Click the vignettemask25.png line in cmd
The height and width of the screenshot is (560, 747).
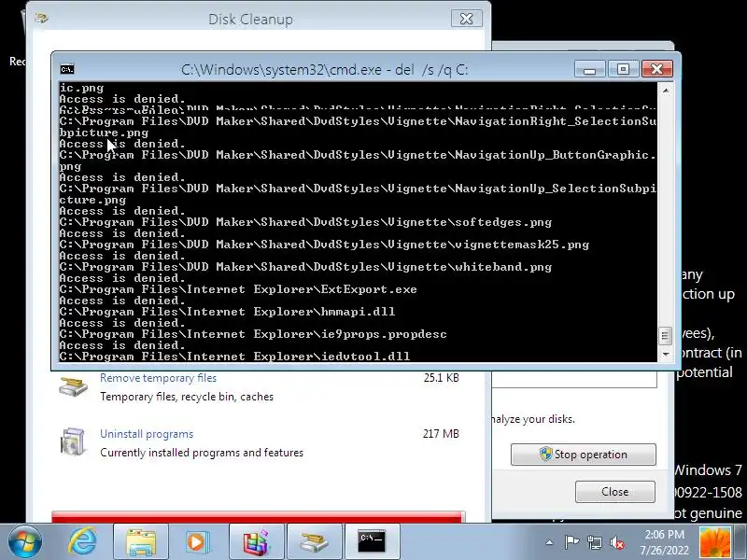324,245
